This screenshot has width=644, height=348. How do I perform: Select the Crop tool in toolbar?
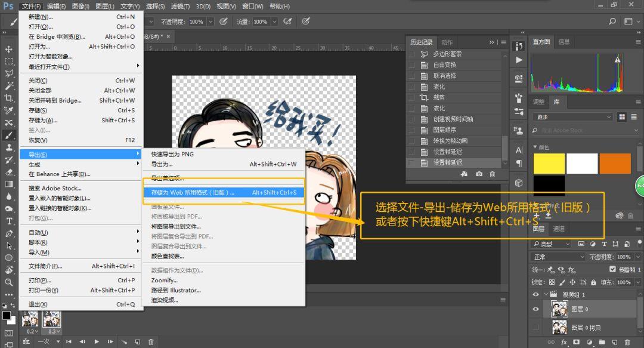point(8,98)
